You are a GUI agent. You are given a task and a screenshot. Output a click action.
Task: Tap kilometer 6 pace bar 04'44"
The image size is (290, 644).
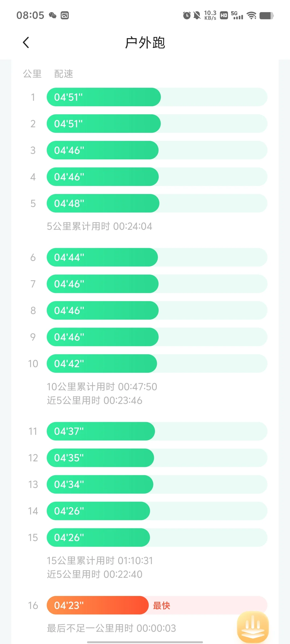[x=102, y=257]
